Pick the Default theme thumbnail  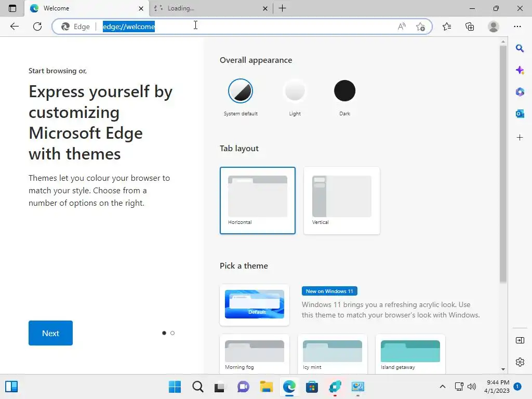pyautogui.click(x=255, y=304)
